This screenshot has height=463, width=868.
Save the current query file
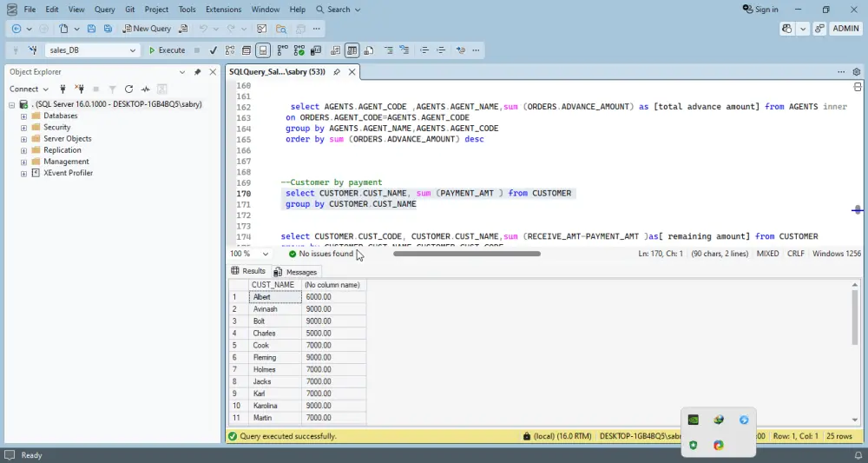[x=91, y=29]
